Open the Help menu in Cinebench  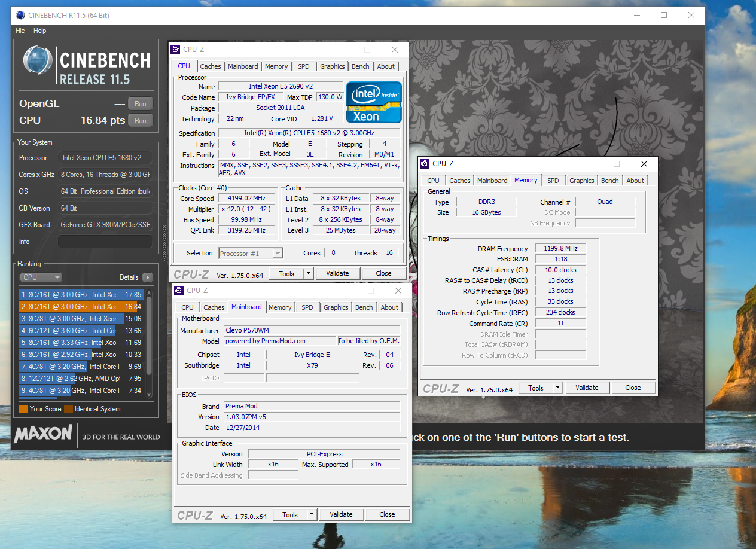[39, 30]
